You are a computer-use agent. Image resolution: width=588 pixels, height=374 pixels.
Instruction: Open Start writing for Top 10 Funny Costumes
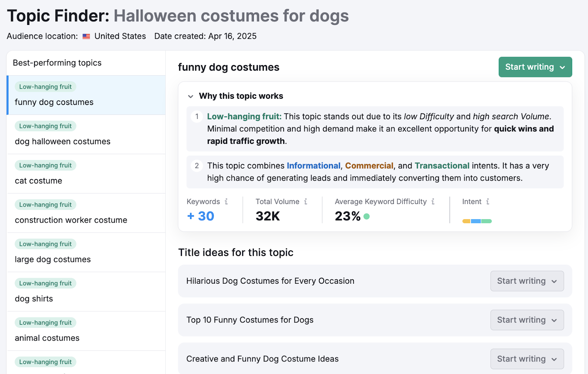click(x=527, y=320)
